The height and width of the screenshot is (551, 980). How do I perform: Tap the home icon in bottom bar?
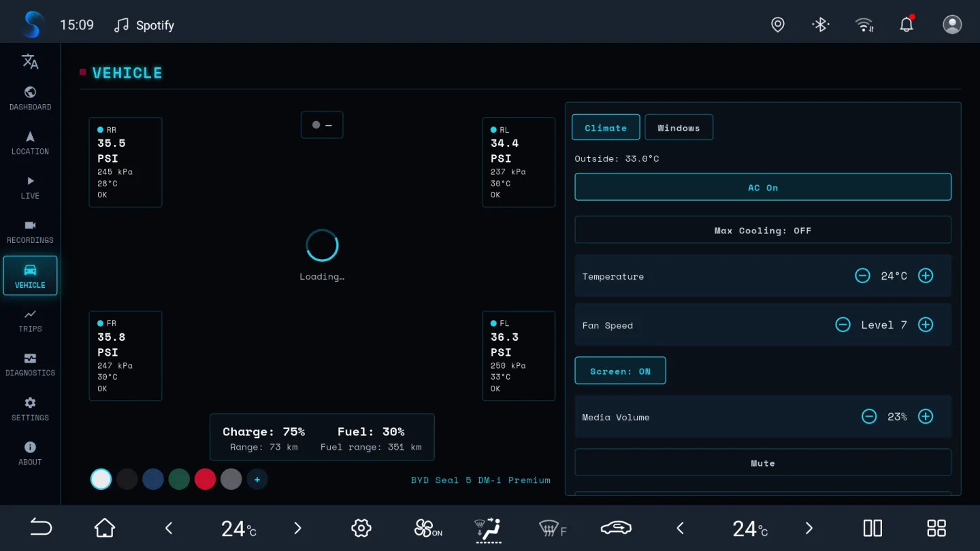105,527
